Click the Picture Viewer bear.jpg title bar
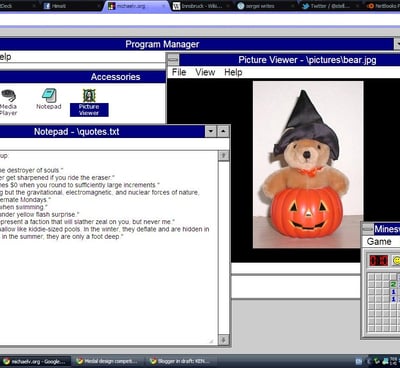The height and width of the screenshot is (368, 400). [x=289, y=60]
